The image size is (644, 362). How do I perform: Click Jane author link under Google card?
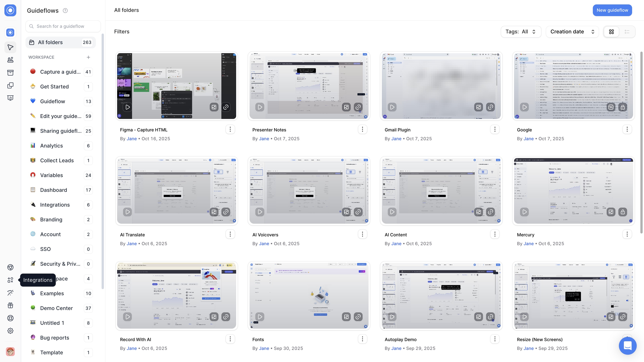528,139
